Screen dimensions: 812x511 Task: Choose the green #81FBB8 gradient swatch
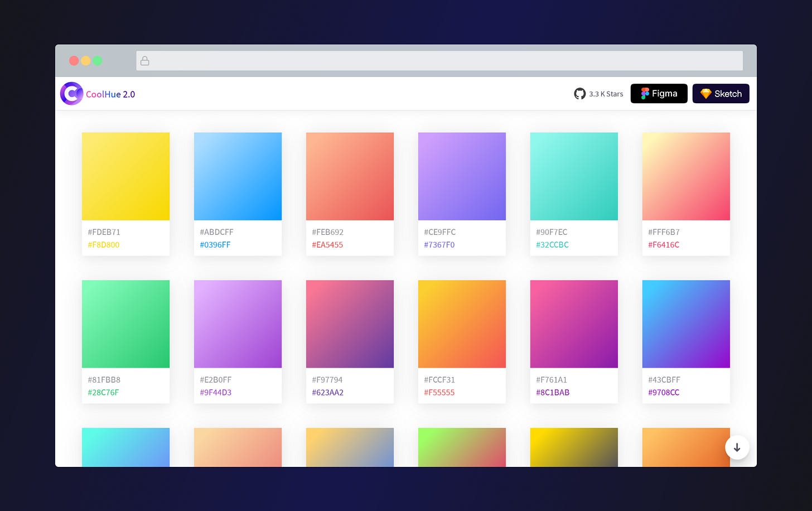click(x=126, y=324)
